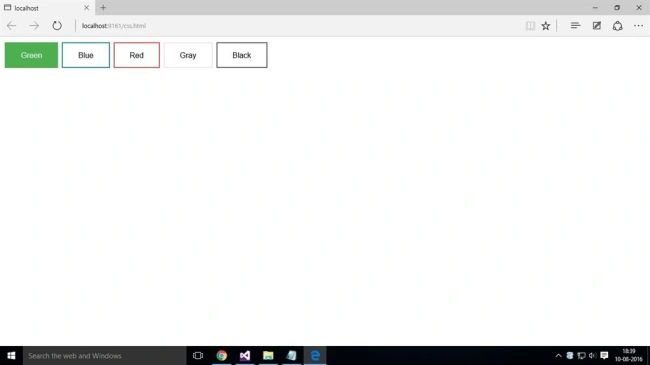This screenshot has height=365, width=650.
Task: Click the Red outlined button
Action: pos(136,55)
